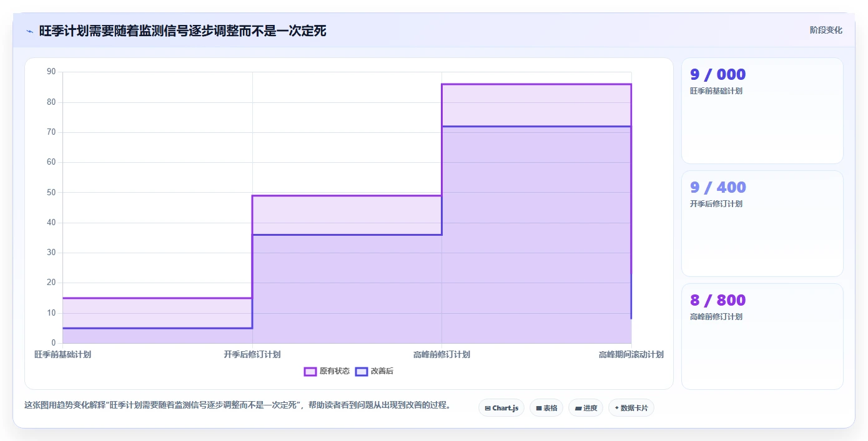Click x-axis label 高峰期间滚动计划

pyautogui.click(x=631, y=355)
